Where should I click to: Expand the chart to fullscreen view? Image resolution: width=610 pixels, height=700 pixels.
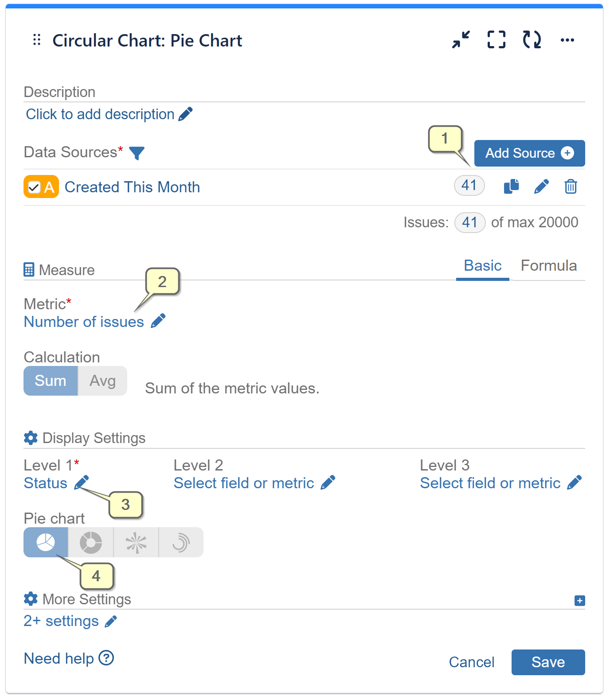pyautogui.click(x=496, y=40)
